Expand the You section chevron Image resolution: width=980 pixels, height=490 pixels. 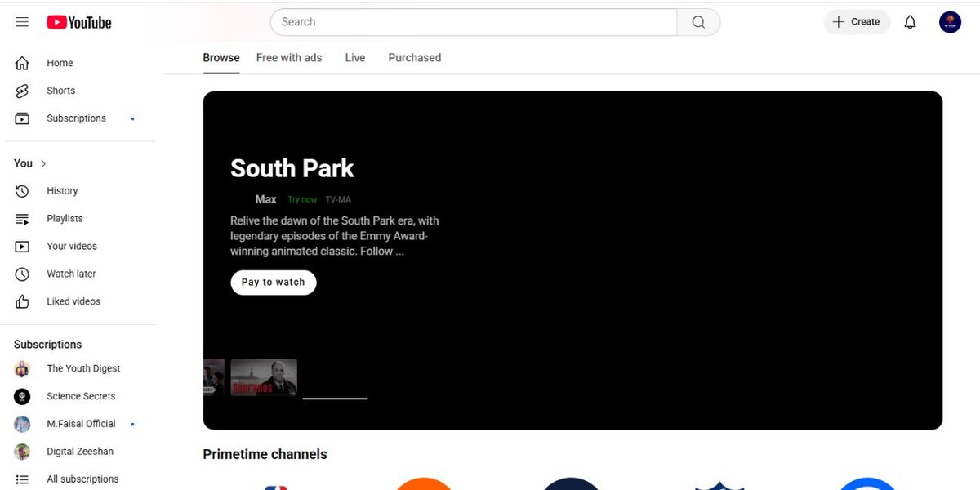coord(44,163)
